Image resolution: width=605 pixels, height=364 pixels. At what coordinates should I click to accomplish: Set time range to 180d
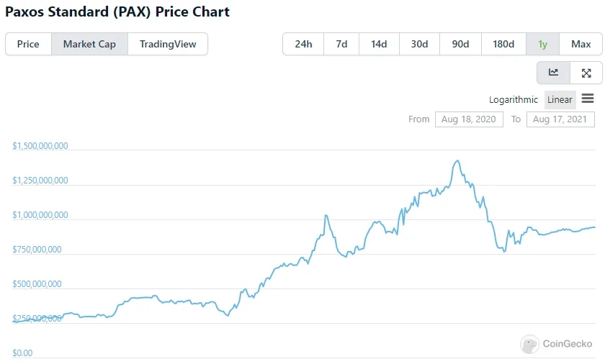click(x=503, y=44)
